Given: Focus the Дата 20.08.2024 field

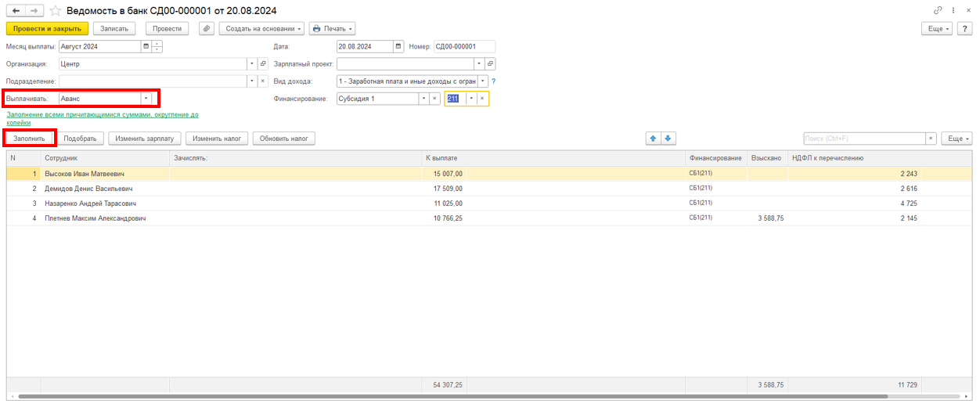Looking at the screenshot, I should (366, 46).
